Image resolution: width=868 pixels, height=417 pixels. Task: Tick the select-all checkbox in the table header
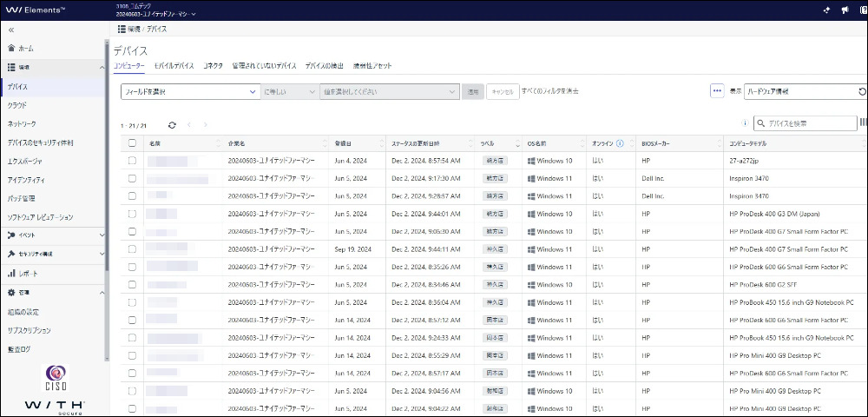point(132,142)
